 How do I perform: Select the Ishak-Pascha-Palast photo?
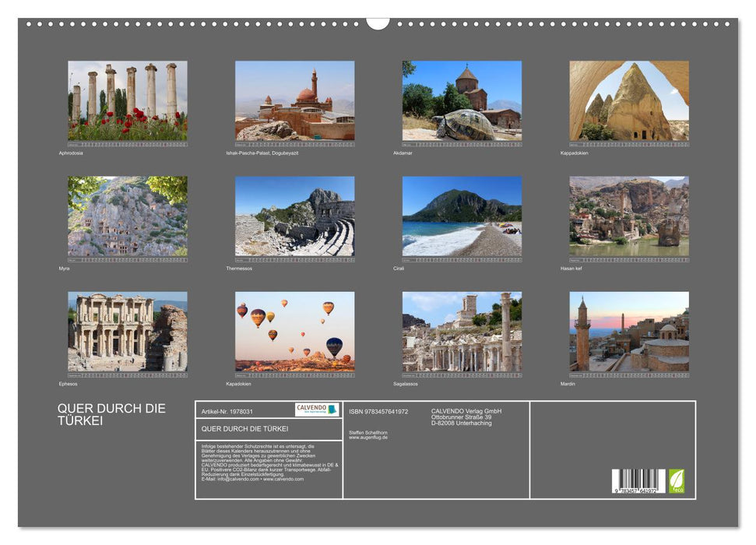(x=294, y=100)
